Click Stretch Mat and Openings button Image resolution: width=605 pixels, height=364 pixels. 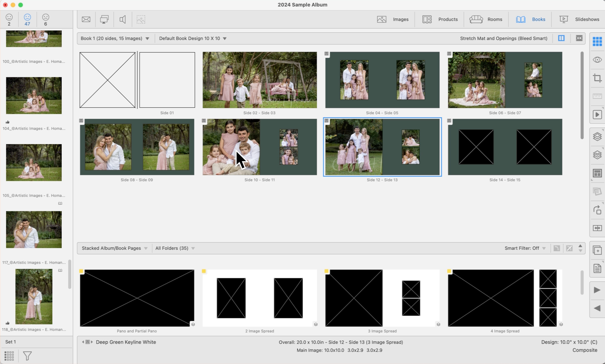click(503, 38)
